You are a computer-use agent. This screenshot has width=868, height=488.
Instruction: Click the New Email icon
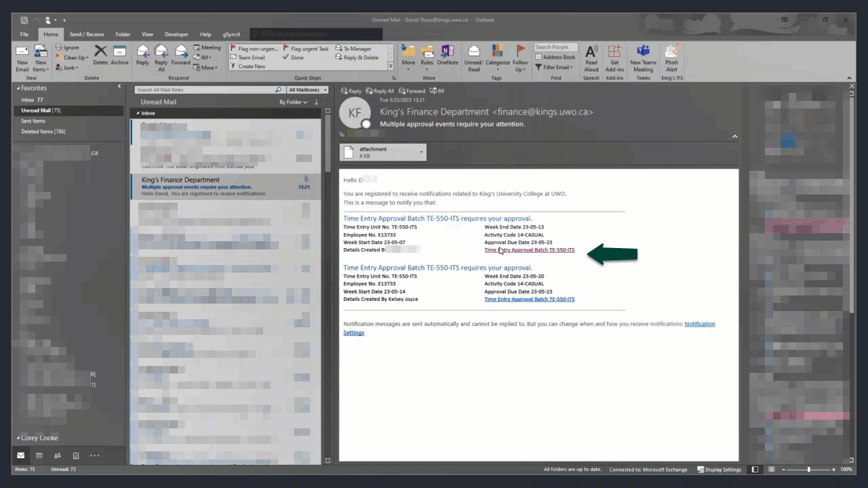point(22,58)
